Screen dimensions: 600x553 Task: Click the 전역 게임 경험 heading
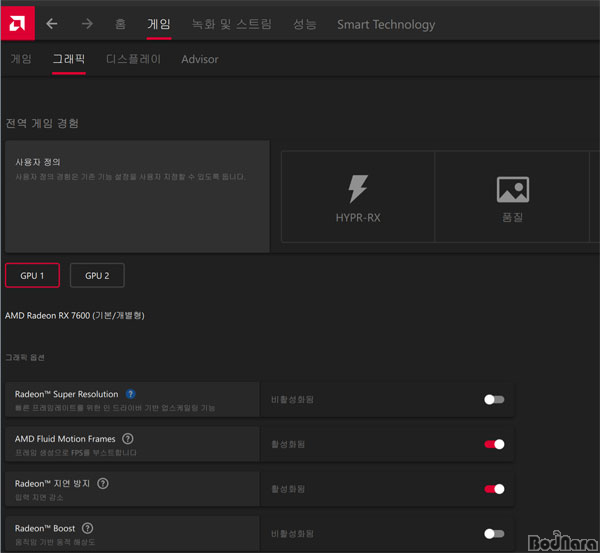tap(42, 123)
